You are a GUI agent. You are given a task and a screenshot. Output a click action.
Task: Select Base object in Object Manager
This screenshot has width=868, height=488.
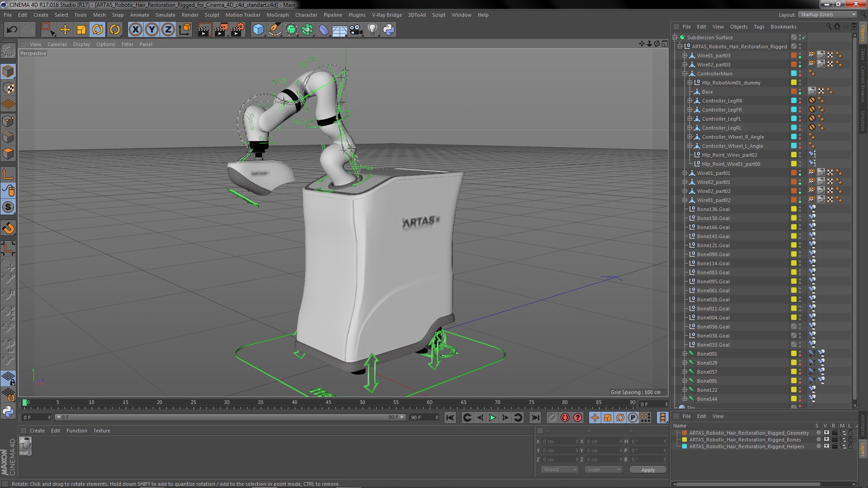click(x=707, y=92)
